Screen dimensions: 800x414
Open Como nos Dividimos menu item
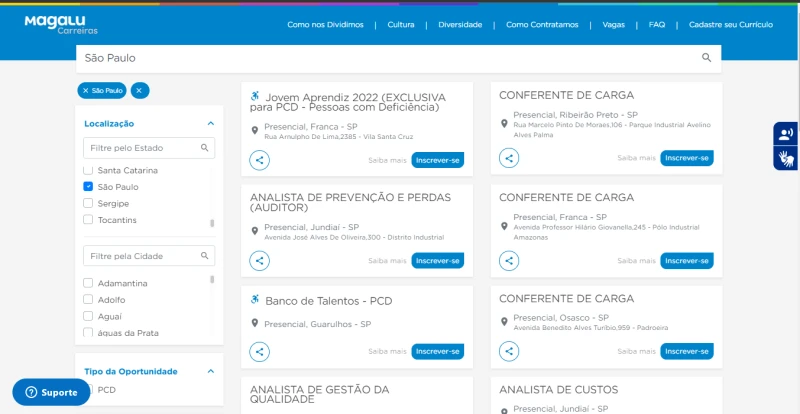coord(326,25)
